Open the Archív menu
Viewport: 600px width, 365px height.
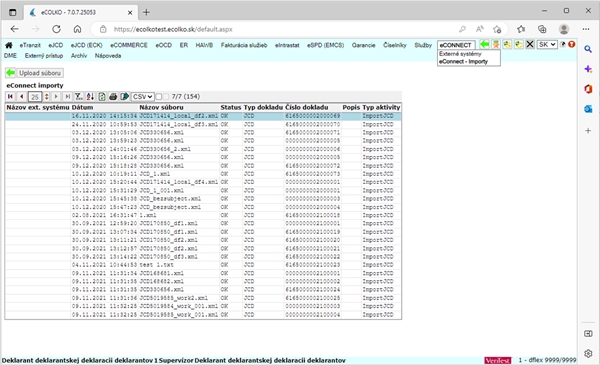(x=79, y=56)
